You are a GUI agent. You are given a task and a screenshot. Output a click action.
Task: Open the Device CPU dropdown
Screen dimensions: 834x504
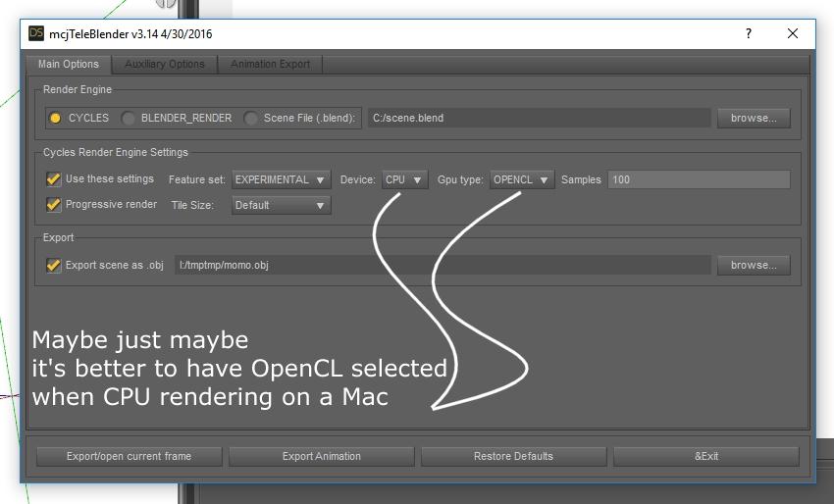(x=404, y=179)
